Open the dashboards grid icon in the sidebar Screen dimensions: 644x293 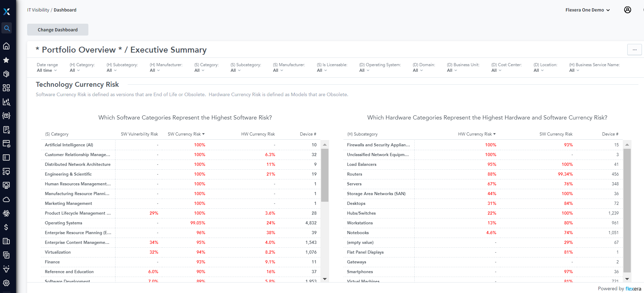(6, 88)
